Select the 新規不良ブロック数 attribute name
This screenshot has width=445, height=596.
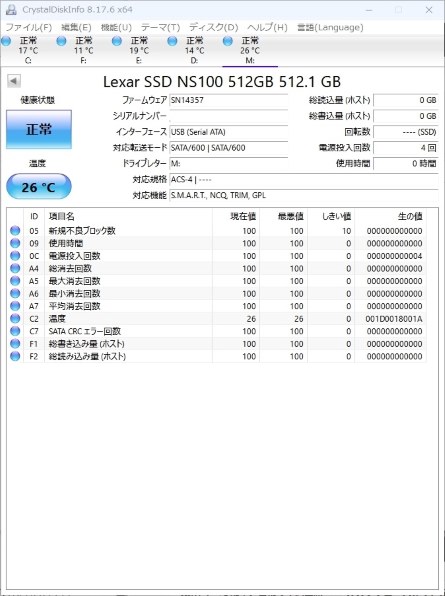coord(82,231)
